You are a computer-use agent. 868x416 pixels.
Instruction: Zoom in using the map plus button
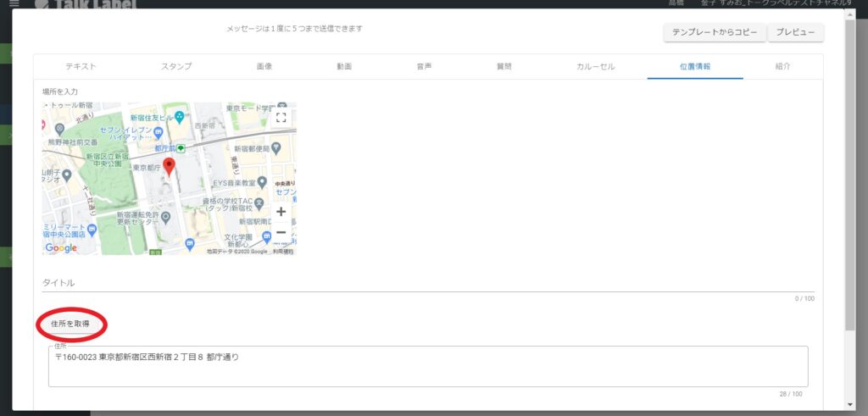(281, 212)
